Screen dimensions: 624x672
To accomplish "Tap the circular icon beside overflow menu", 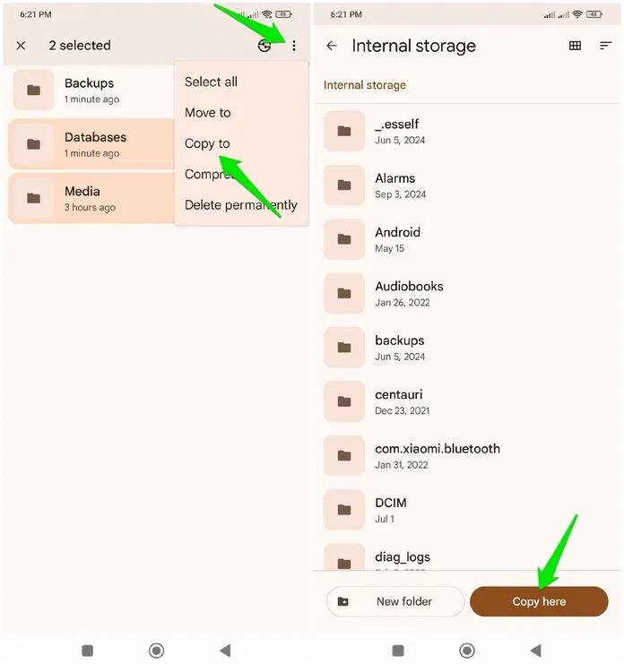I will coord(264,46).
